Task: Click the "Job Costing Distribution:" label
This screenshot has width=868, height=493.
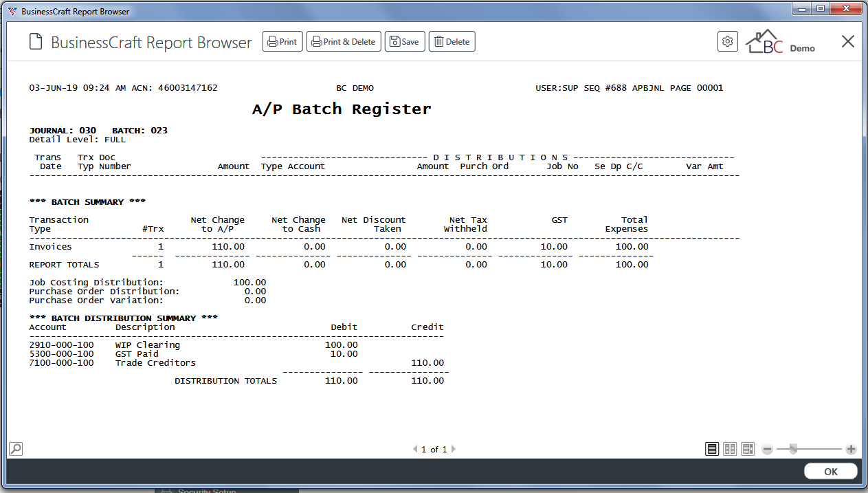Action: [96, 283]
